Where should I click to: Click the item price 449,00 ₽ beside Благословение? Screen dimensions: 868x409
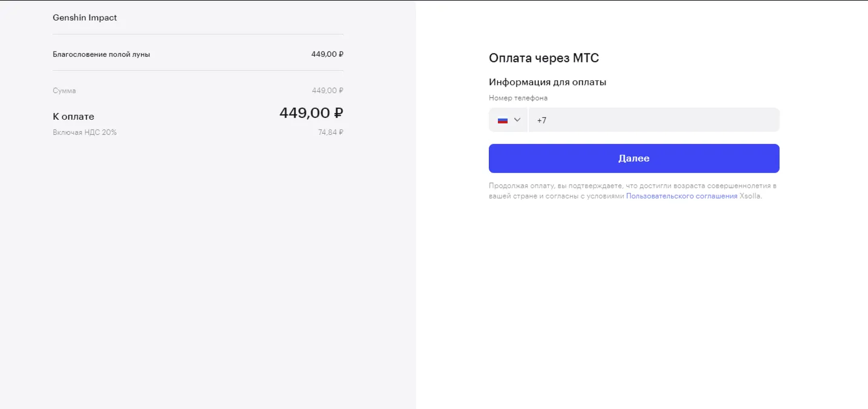pos(327,54)
